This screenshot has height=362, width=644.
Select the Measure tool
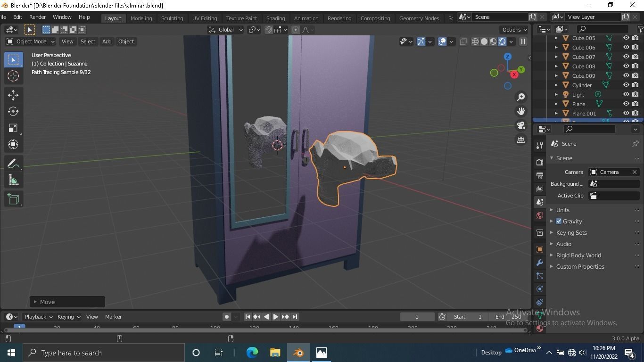point(13,180)
